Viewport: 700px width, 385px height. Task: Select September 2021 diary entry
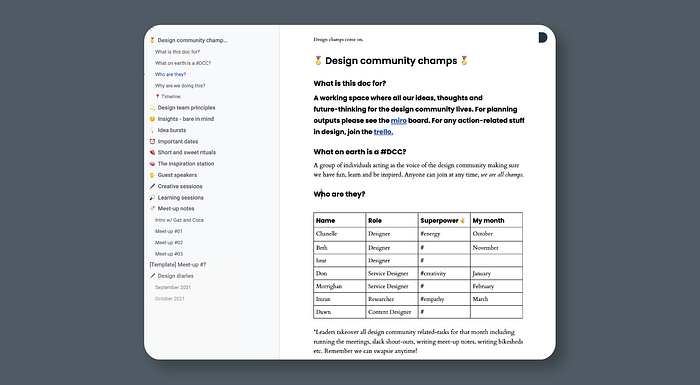pyautogui.click(x=173, y=287)
